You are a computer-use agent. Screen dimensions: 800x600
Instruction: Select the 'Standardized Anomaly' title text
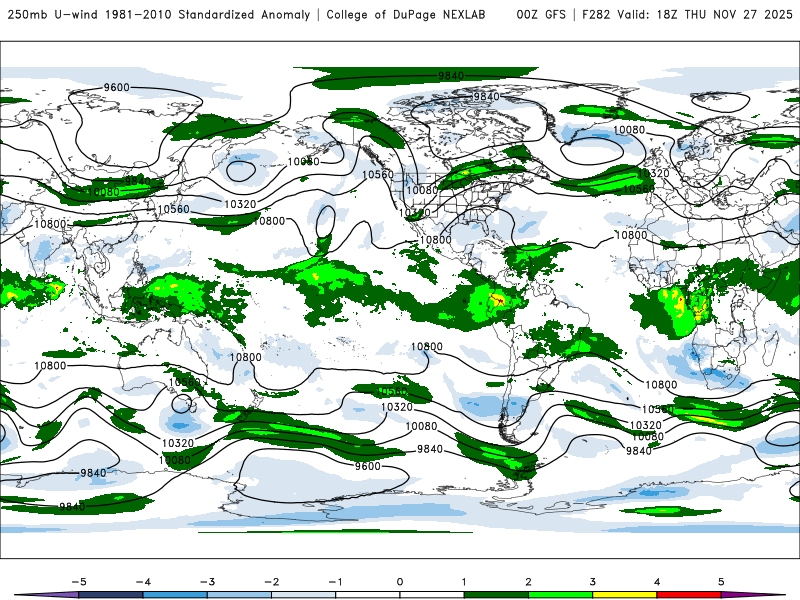[x=244, y=14]
